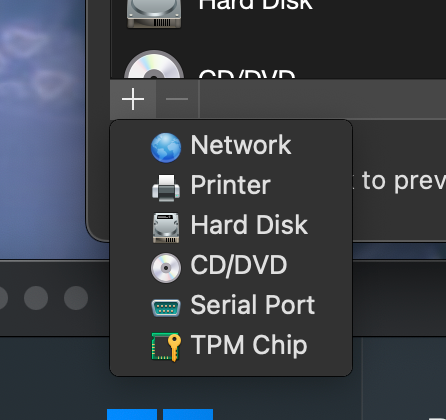This screenshot has height=420, width=446.
Task: Add a TPM Chip from the menu
Action: click(231, 345)
